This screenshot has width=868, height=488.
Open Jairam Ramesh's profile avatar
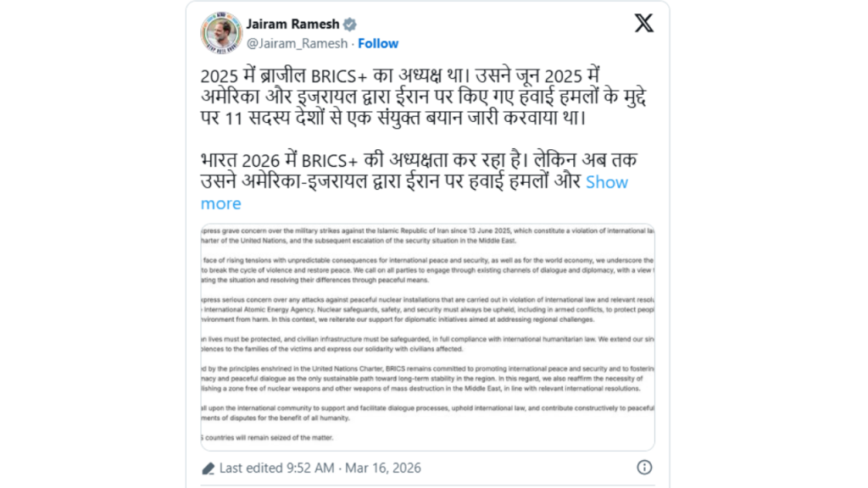pos(221,33)
